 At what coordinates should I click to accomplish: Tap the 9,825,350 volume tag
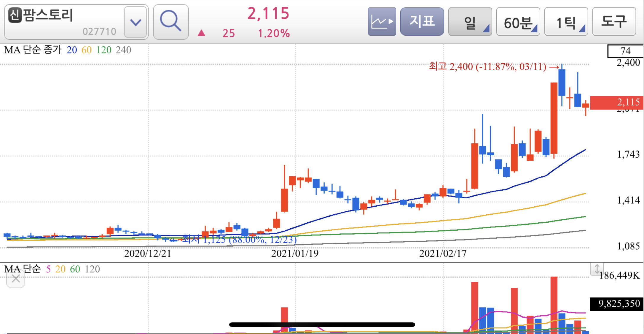(617, 304)
